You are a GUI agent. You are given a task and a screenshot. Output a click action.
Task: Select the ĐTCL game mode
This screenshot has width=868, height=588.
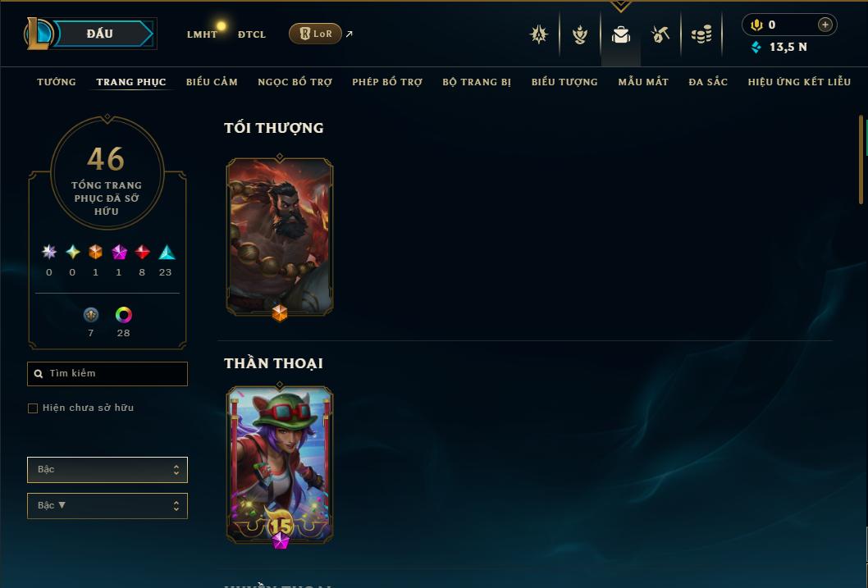click(x=252, y=34)
